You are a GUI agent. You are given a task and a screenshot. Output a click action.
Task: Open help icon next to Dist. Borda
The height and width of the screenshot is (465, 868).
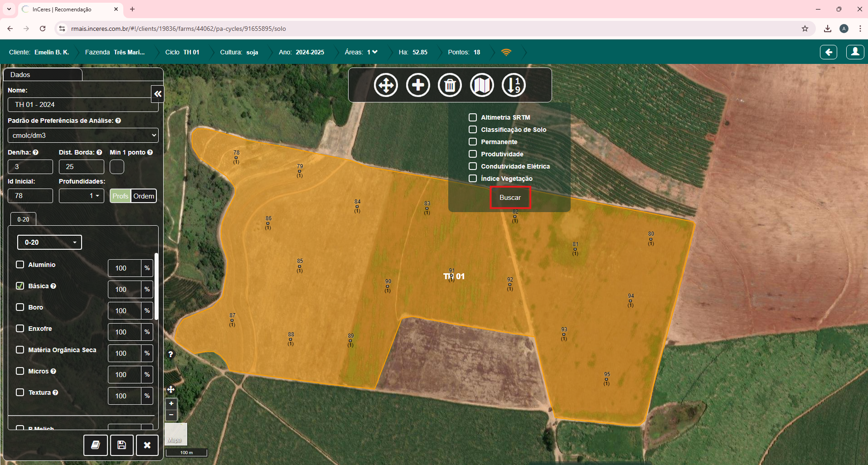click(99, 152)
